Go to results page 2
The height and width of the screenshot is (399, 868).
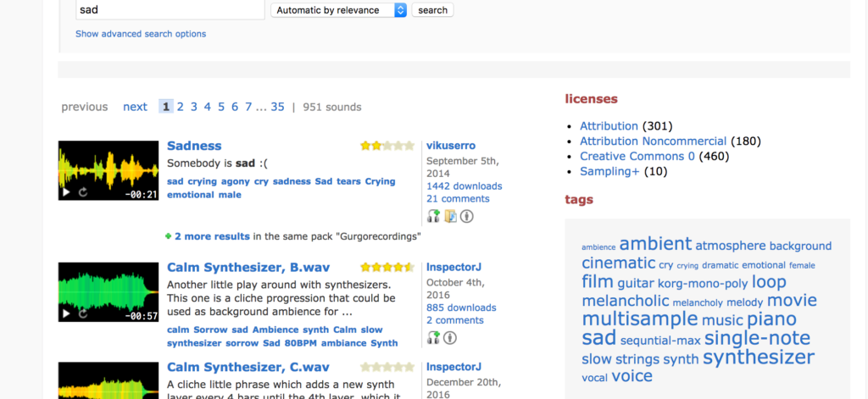point(181,107)
